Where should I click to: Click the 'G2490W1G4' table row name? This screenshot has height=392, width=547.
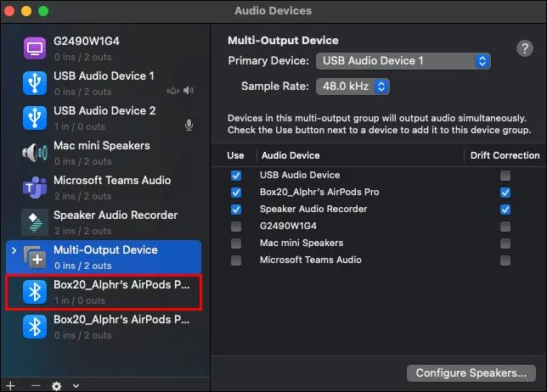[x=288, y=227]
